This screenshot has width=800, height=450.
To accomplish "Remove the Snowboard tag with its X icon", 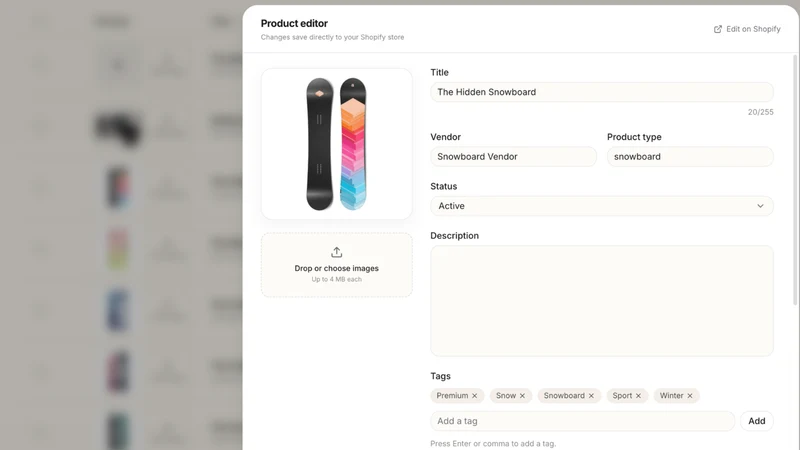I will [x=591, y=396].
